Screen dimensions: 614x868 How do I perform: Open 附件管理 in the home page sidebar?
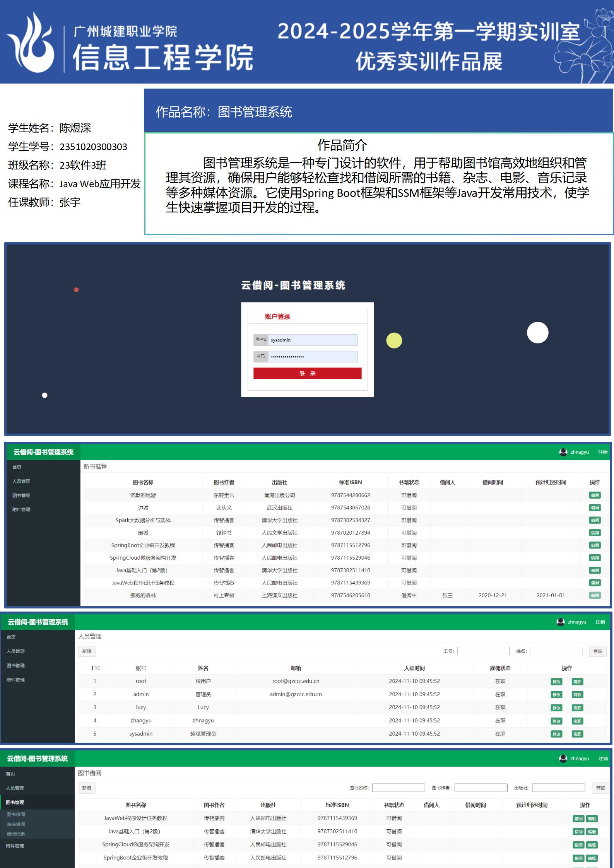pos(21,509)
